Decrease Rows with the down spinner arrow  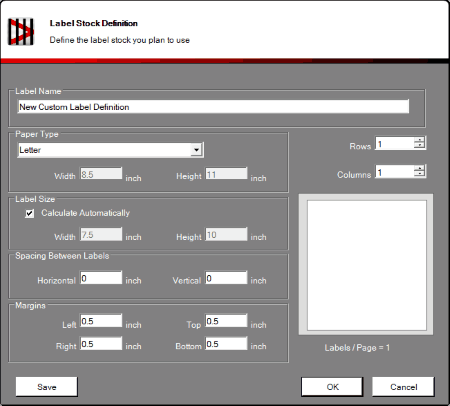pyautogui.click(x=419, y=146)
